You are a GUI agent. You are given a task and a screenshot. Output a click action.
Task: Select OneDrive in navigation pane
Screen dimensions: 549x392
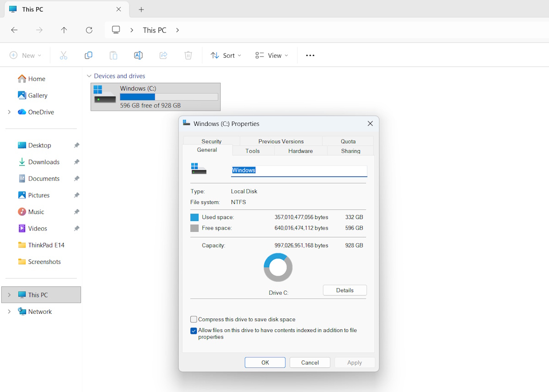(x=36, y=112)
